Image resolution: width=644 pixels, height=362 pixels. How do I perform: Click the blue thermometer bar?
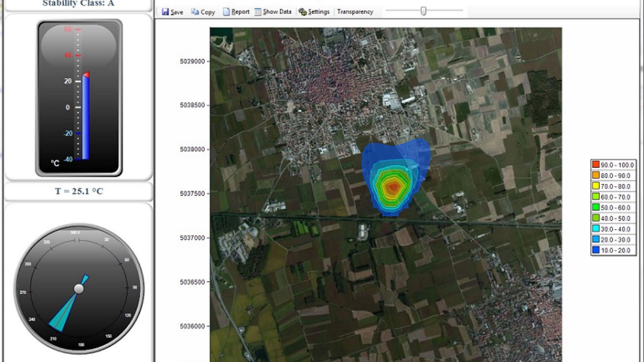pyautogui.click(x=86, y=118)
